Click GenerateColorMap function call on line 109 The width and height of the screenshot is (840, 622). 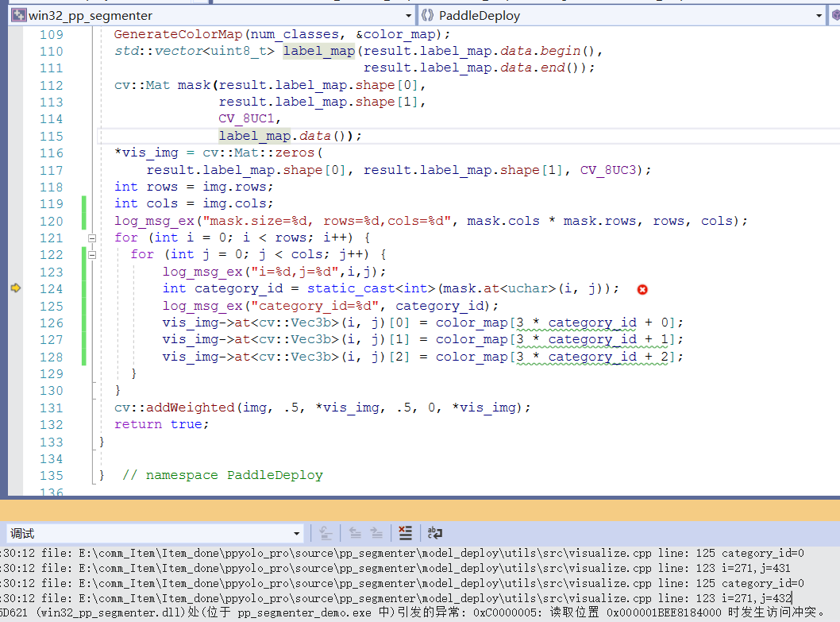(179, 34)
